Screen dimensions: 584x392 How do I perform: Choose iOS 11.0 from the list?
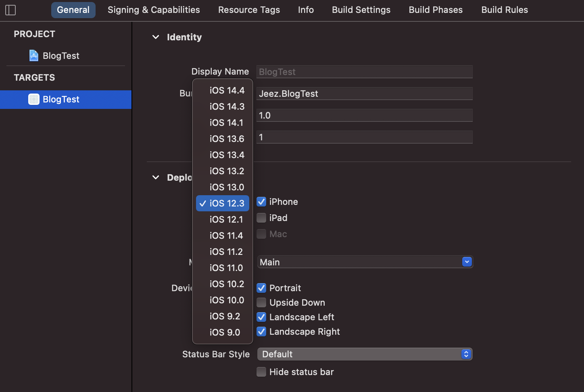(x=223, y=268)
